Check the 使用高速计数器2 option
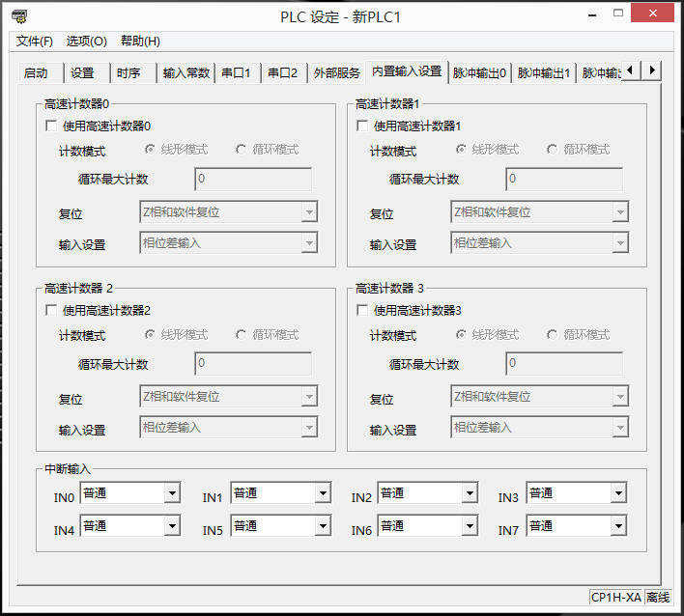The width and height of the screenshot is (684, 616). pyautogui.click(x=52, y=311)
